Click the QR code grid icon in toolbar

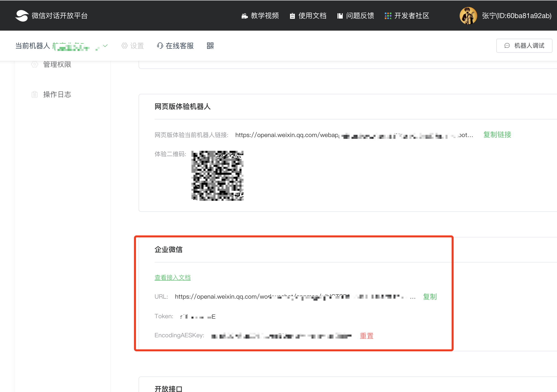(210, 46)
